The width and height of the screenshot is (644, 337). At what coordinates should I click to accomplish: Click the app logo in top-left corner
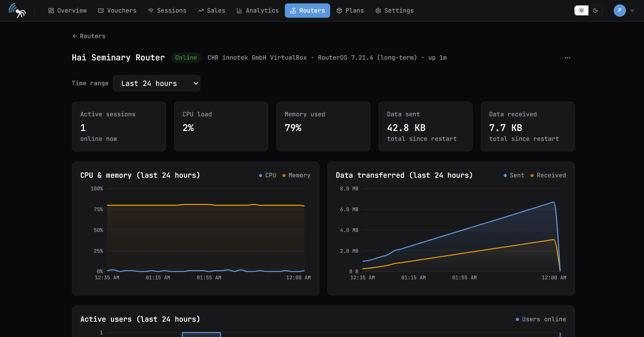(17, 11)
